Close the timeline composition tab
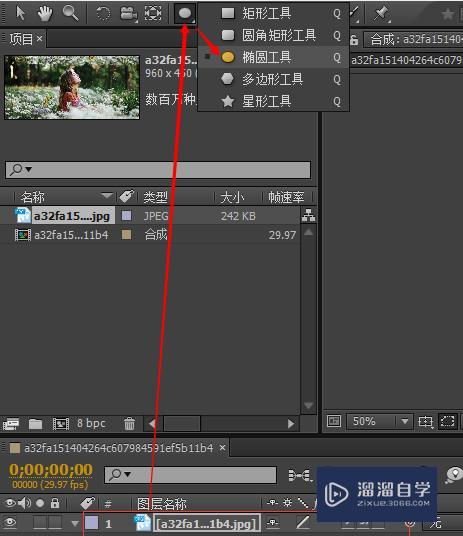This screenshot has height=536, width=463. 223,447
